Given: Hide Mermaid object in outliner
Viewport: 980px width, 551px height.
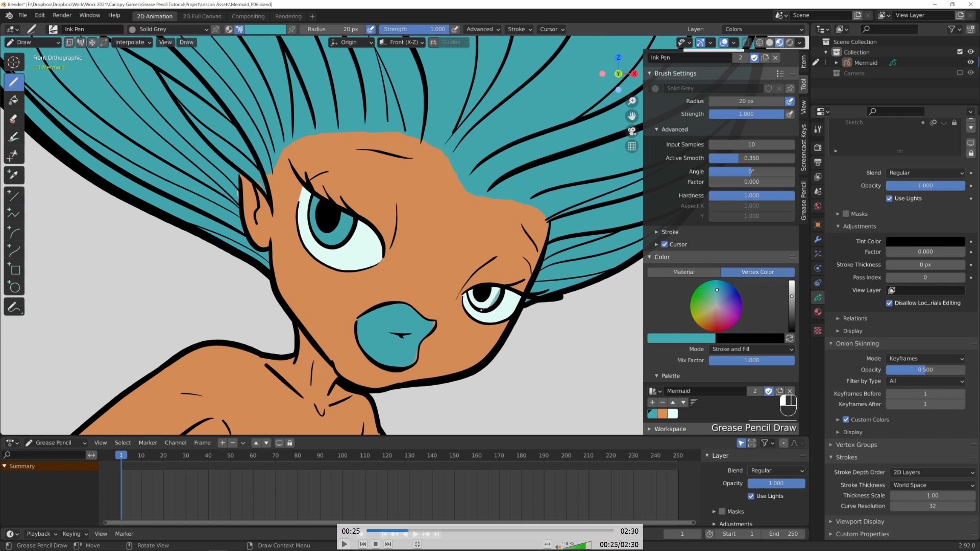Looking at the screenshot, I should pyautogui.click(x=971, y=62).
